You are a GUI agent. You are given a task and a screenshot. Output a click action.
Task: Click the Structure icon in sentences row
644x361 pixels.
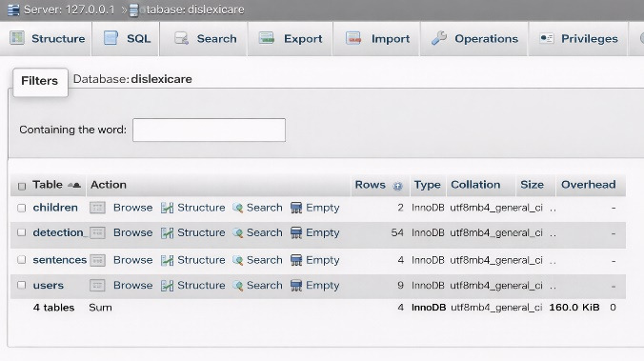167,260
